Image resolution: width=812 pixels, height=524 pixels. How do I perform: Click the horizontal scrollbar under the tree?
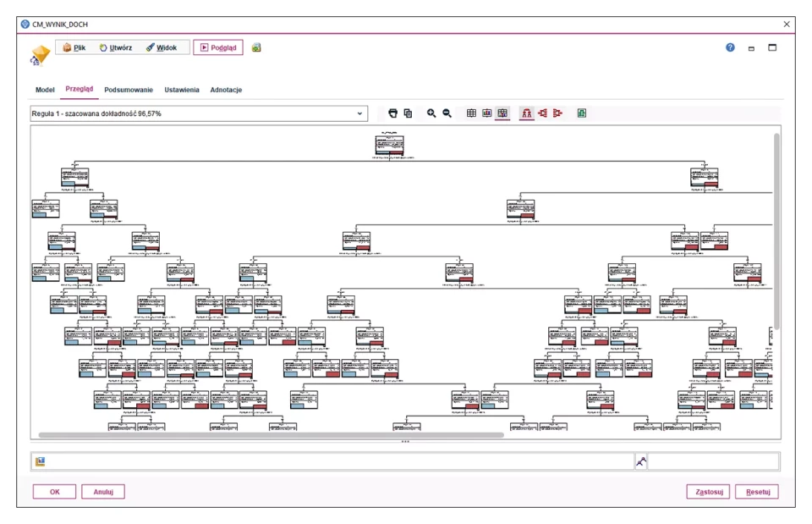tap(271, 435)
